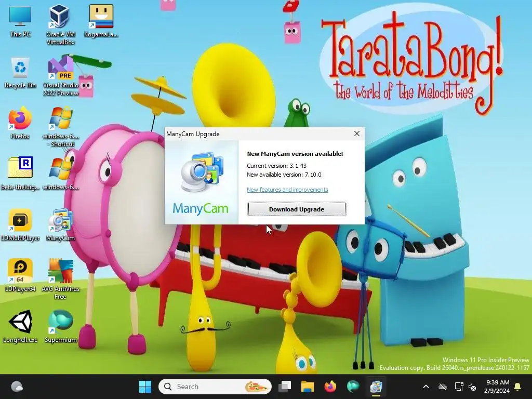Screen dimensions: 532x399
Task: Select the Firefox desktop shortcut
Action: pos(20,123)
